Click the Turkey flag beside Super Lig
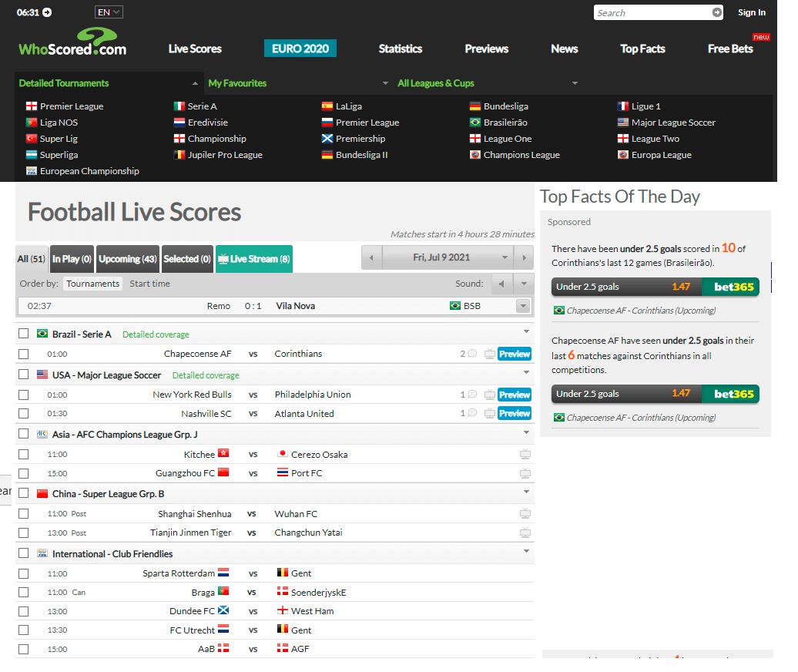This screenshot has width=798, height=672. 32,139
